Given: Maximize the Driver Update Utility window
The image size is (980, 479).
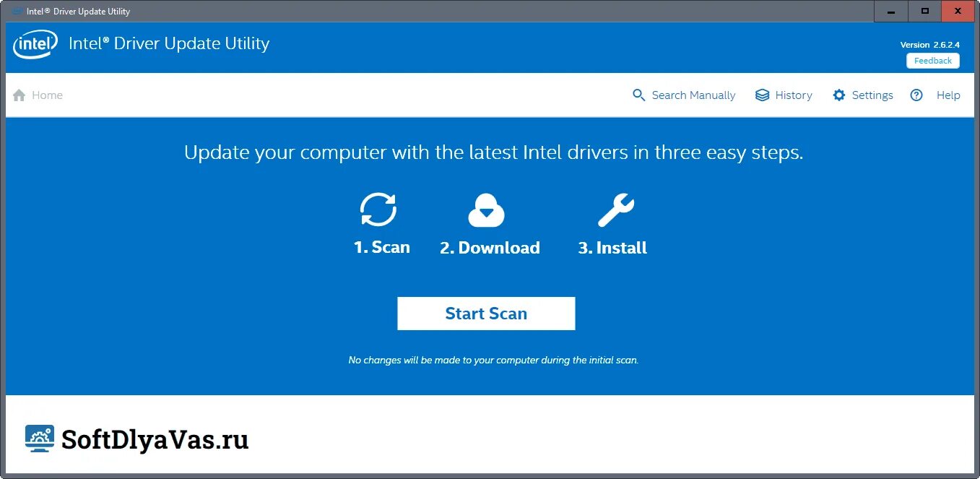Looking at the screenshot, I should [924, 11].
